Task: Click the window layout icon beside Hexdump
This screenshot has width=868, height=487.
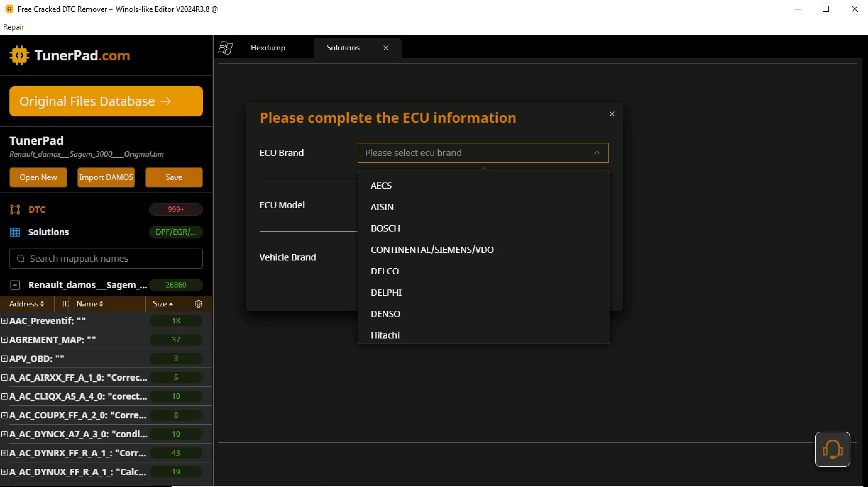Action: (x=225, y=48)
